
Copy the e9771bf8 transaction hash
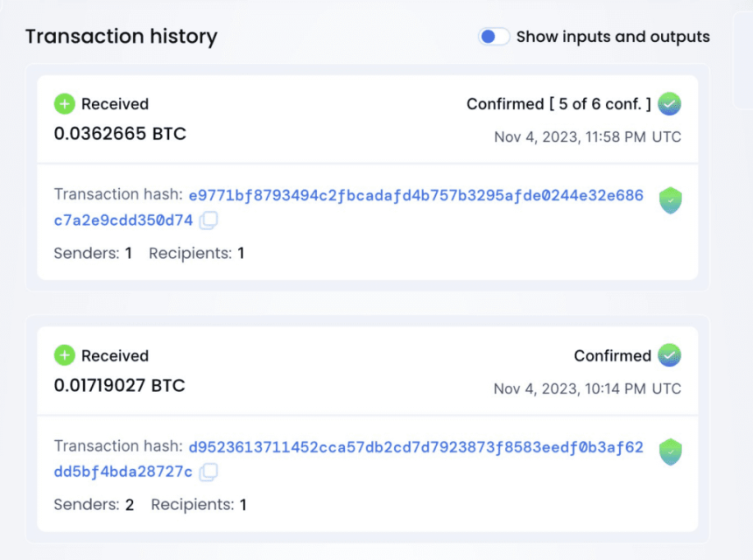tap(208, 220)
